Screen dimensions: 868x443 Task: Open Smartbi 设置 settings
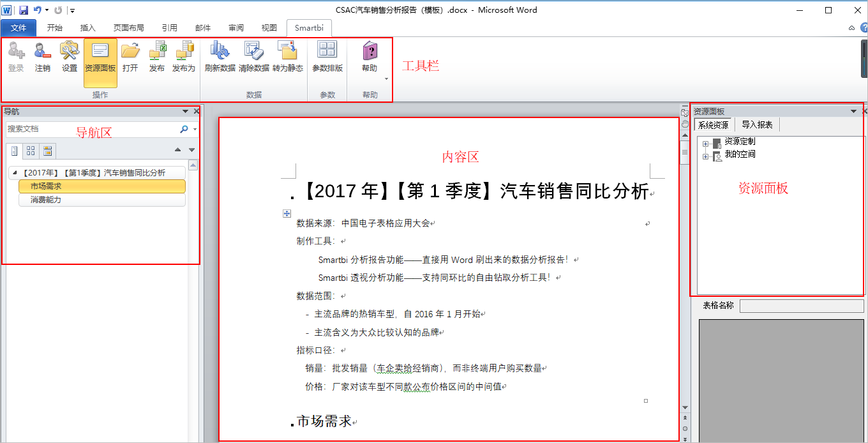click(70, 57)
